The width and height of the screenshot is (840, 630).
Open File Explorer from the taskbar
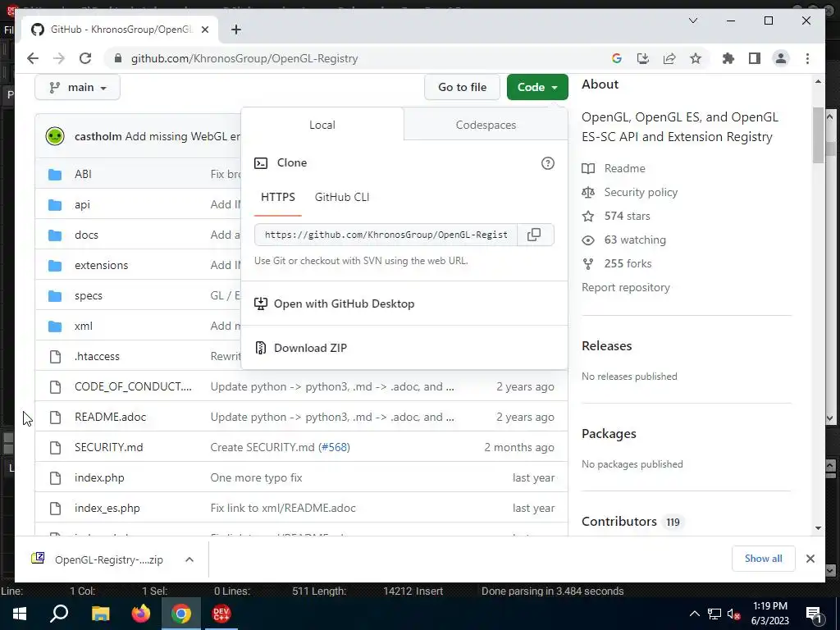click(x=100, y=614)
